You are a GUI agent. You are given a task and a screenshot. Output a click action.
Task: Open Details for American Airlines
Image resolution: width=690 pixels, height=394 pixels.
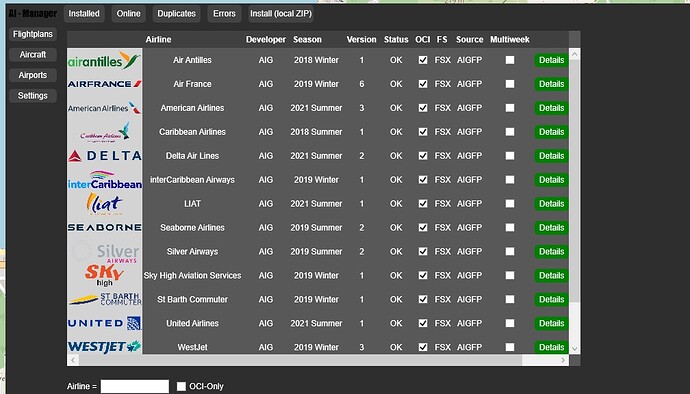(x=551, y=108)
